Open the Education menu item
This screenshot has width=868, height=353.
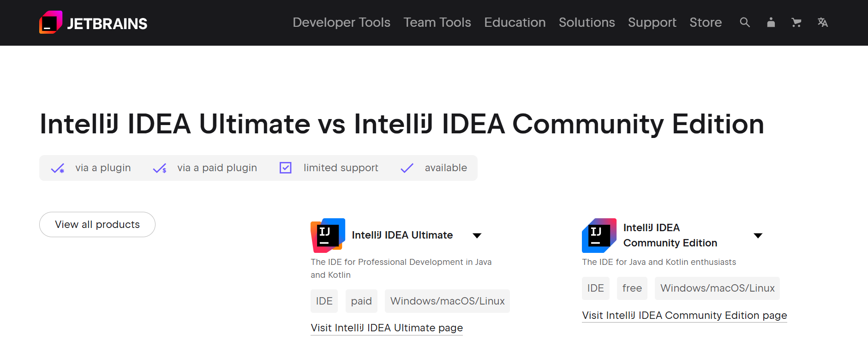tap(515, 22)
